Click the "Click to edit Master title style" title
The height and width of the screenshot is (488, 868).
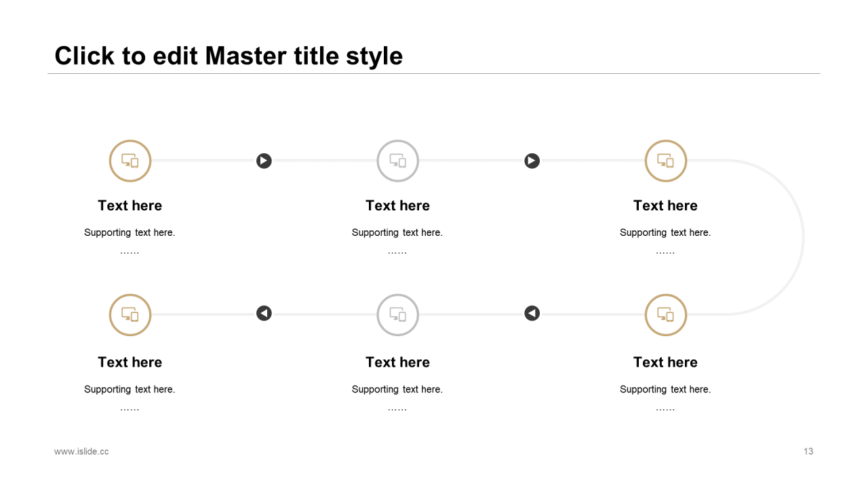coord(229,56)
